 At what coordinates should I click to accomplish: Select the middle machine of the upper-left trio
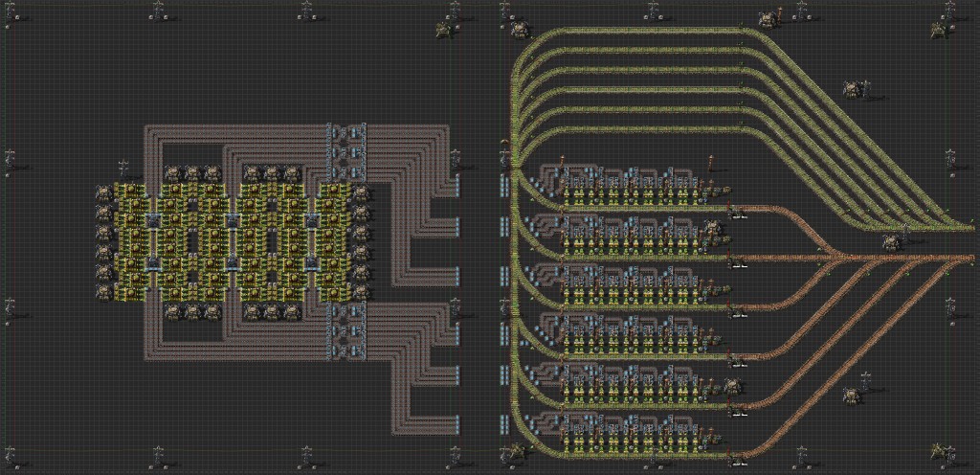193,173
